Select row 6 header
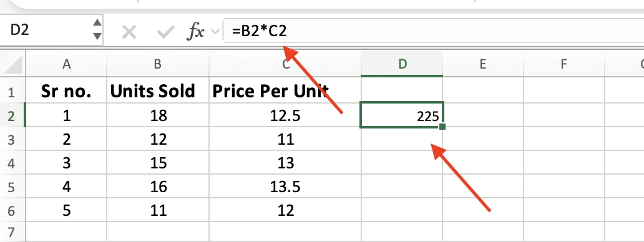Viewport: 644px width, 242px height. coord(12,210)
